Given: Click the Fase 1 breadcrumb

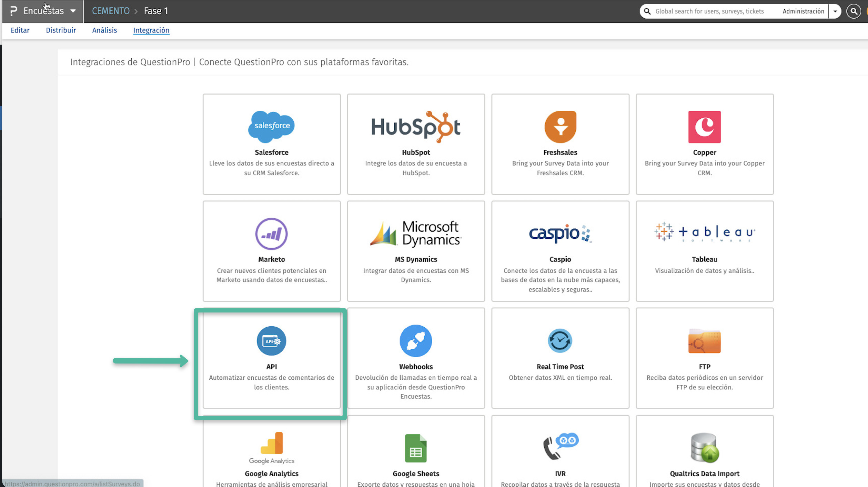Looking at the screenshot, I should click(x=156, y=11).
